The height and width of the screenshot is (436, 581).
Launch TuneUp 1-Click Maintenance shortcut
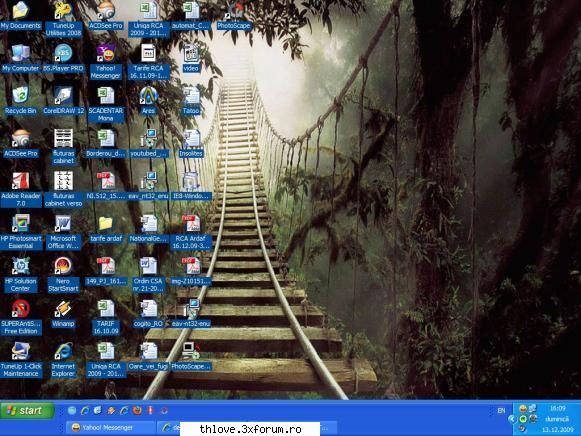click(20, 359)
